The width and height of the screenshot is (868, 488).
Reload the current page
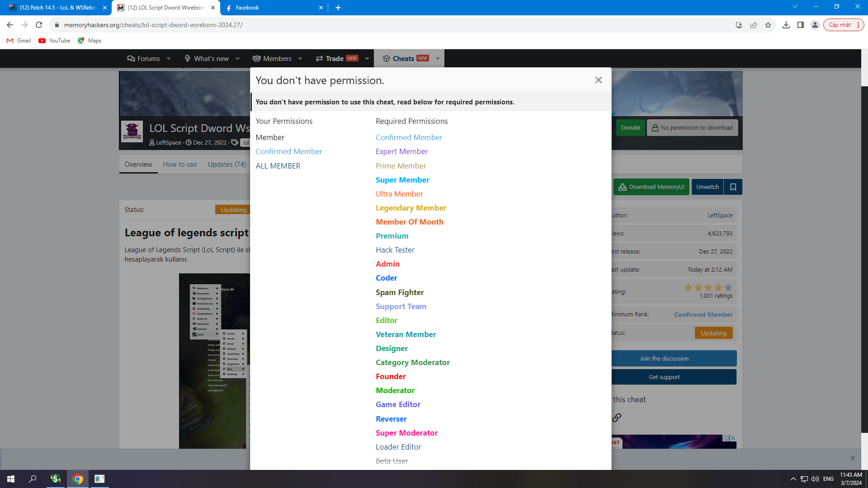(39, 25)
